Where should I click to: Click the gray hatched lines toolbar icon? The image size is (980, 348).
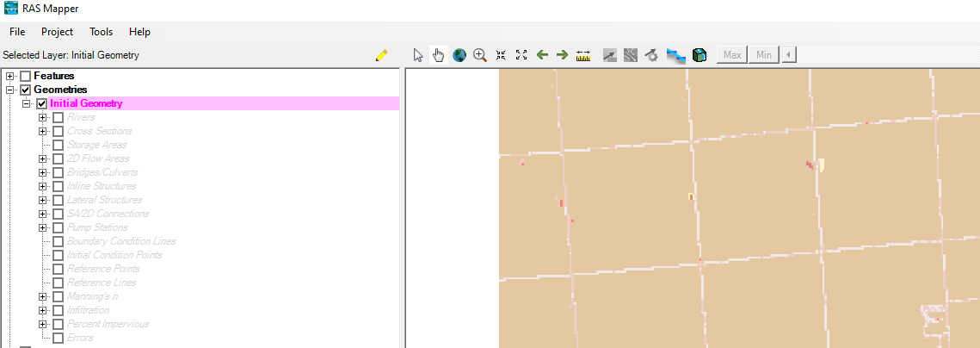tap(631, 55)
